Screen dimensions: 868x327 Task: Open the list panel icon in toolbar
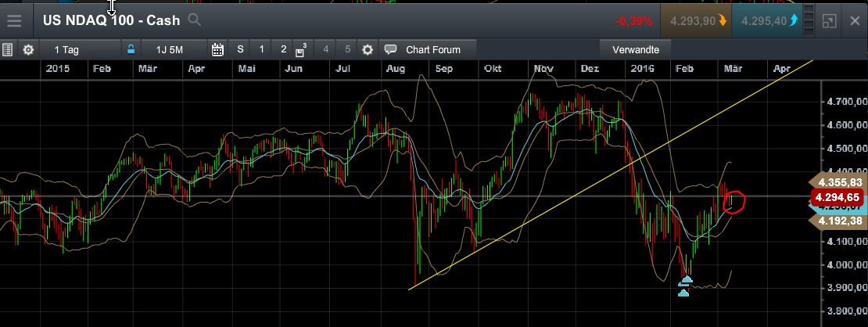click(7, 49)
